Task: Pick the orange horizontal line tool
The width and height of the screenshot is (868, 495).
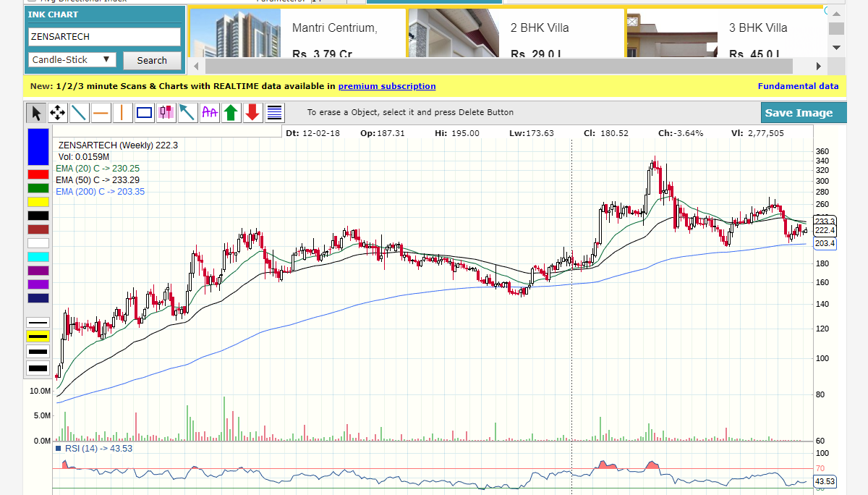Action: pos(101,113)
